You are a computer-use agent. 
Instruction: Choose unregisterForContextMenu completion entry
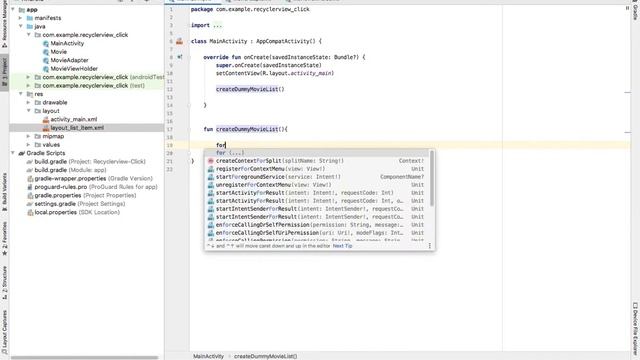(x=317, y=185)
